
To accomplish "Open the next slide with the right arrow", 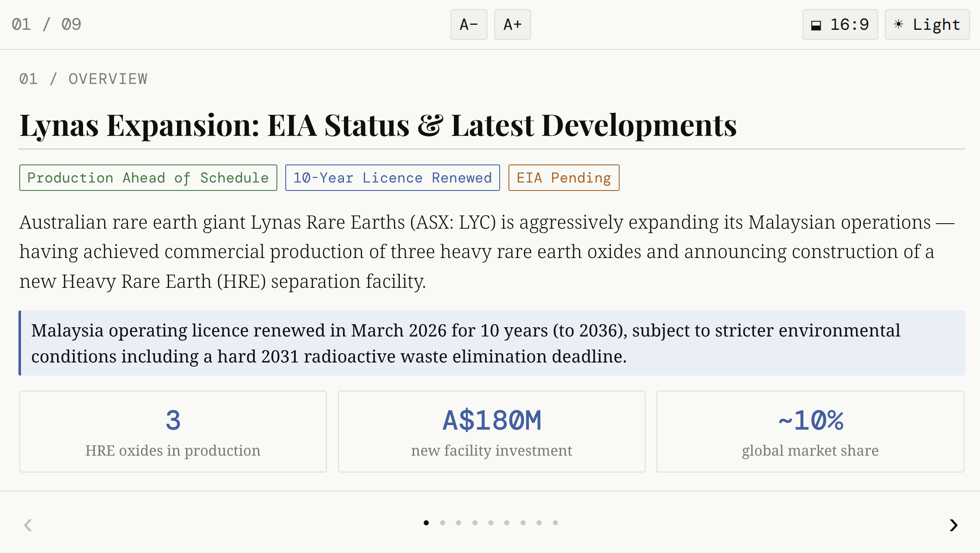I will tap(953, 525).
